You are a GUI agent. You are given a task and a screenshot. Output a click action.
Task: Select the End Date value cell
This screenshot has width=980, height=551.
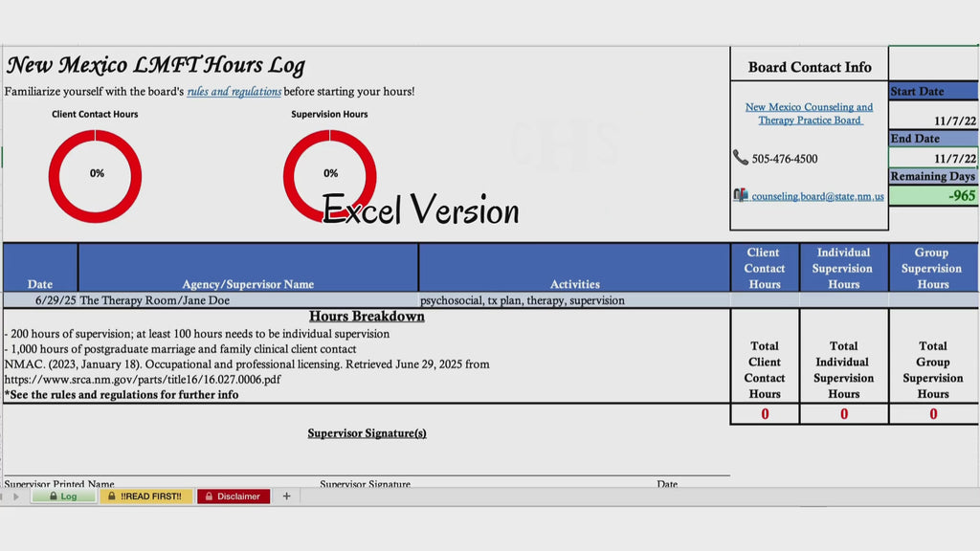click(933, 158)
